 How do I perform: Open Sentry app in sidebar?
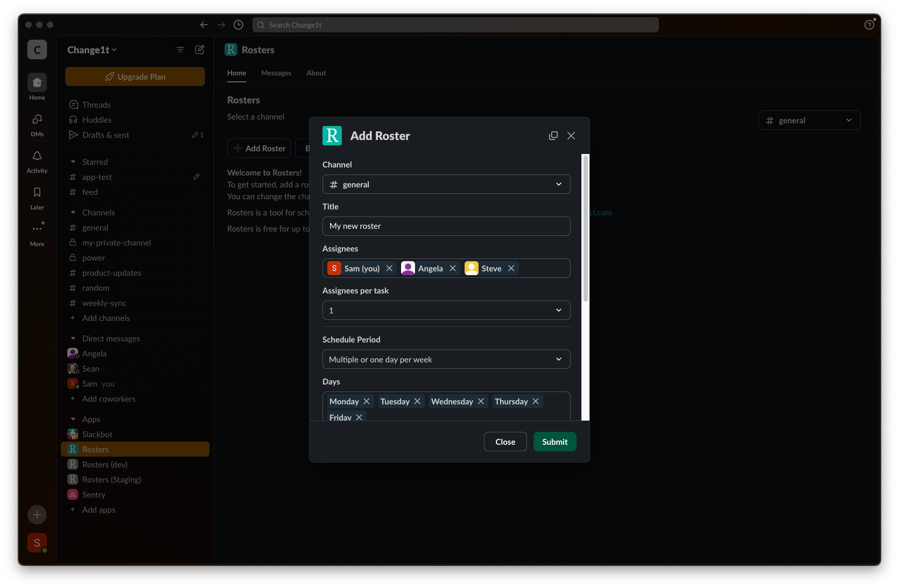click(135, 494)
